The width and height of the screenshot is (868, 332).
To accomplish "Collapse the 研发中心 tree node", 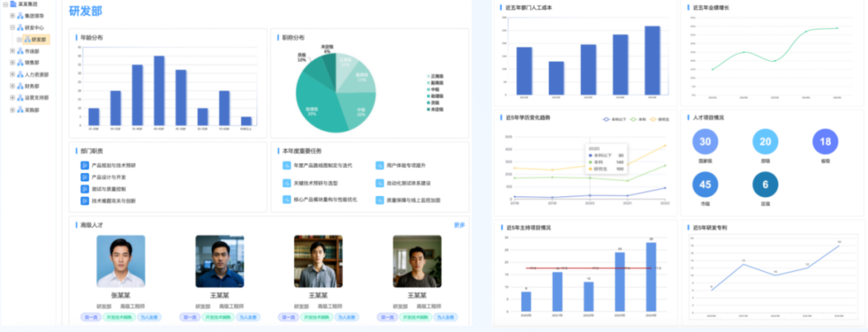I will [x=13, y=27].
